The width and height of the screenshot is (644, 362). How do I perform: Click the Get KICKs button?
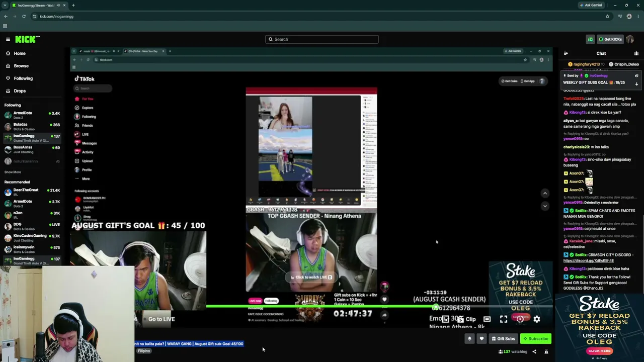[x=610, y=39]
